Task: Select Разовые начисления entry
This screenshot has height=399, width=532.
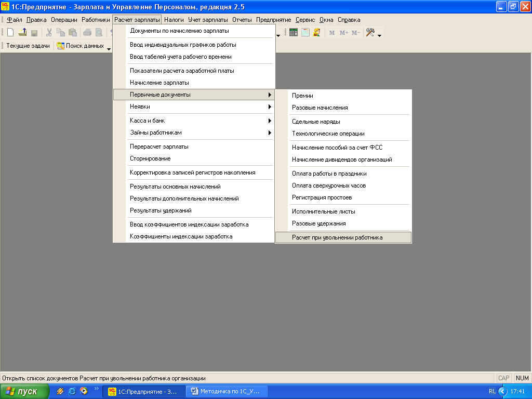Action: click(343, 108)
